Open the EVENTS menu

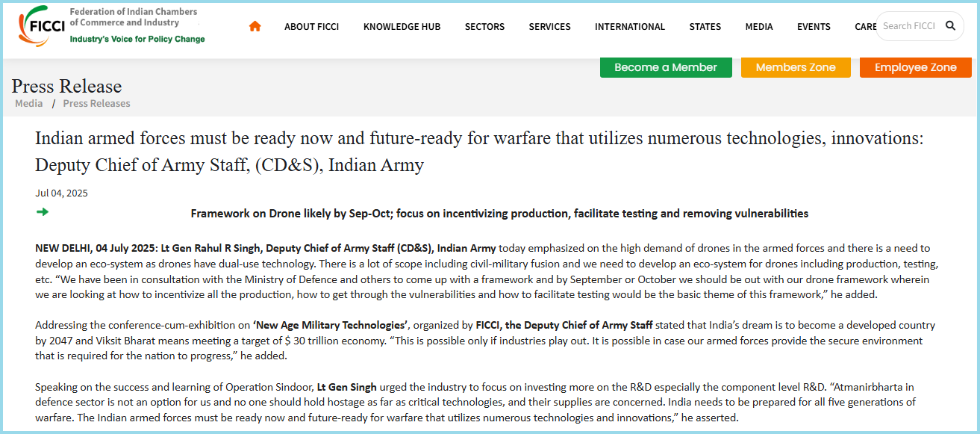pyautogui.click(x=814, y=27)
